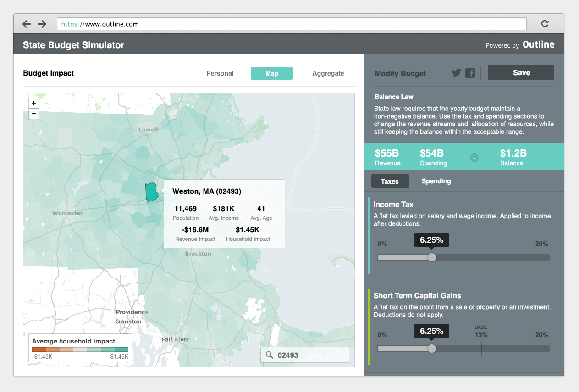
Task: Share the budget on Twitter
Action: (x=456, y=73)
